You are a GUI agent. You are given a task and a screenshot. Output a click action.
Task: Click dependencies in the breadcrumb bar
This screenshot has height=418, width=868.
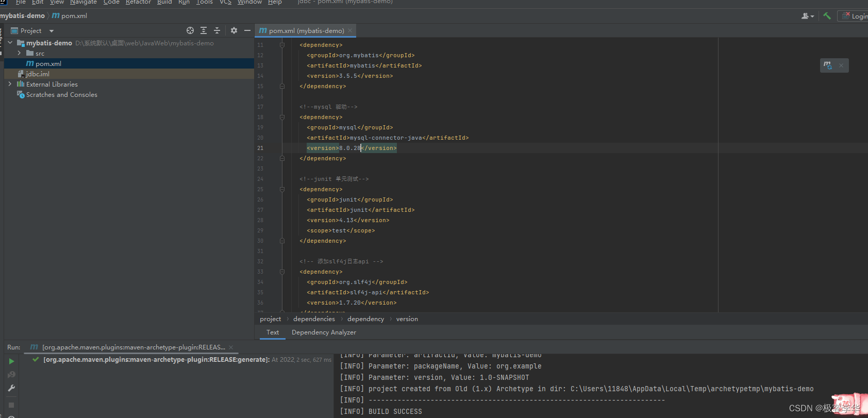tap(314, 319)
